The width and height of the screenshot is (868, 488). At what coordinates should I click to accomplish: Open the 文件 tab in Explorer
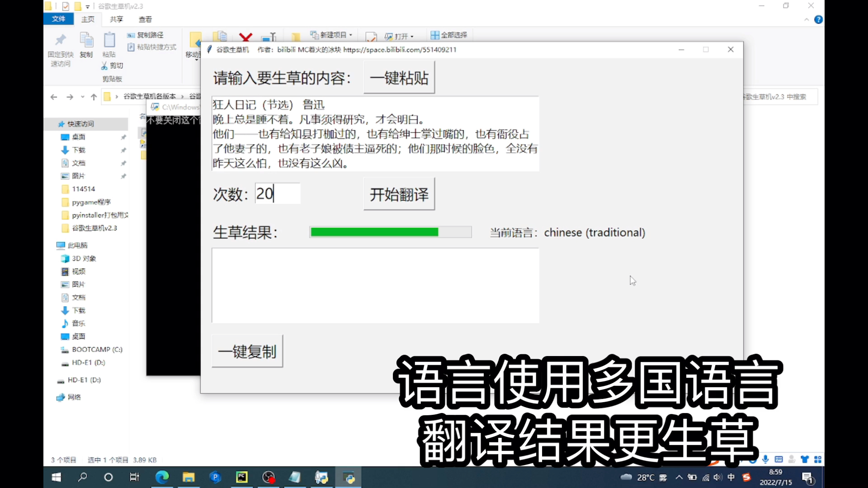[59, 19]
